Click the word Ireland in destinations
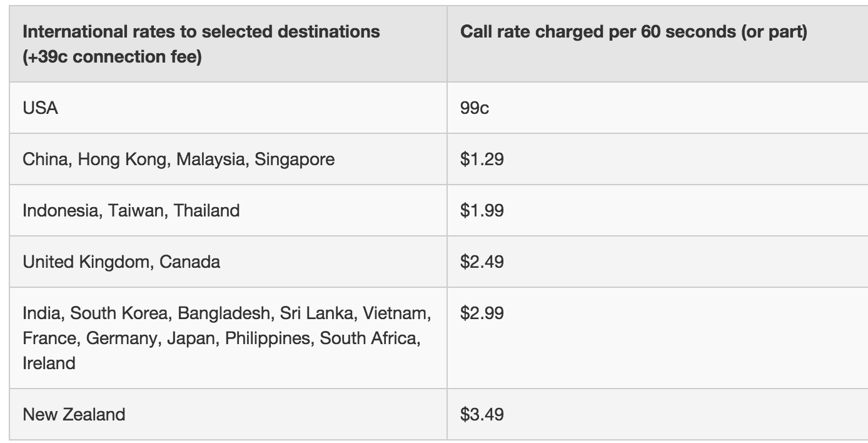 [x=49, y=363]
